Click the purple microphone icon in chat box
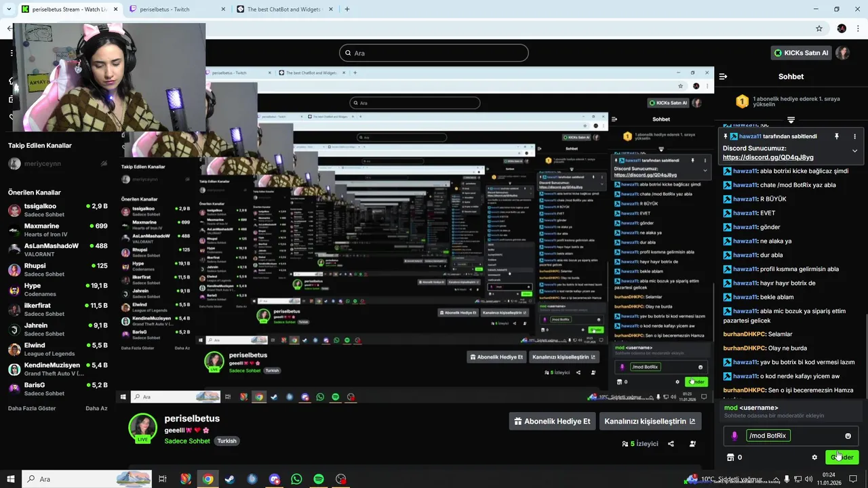This screenshot has height=488, width=868. [x=734, y=436]
